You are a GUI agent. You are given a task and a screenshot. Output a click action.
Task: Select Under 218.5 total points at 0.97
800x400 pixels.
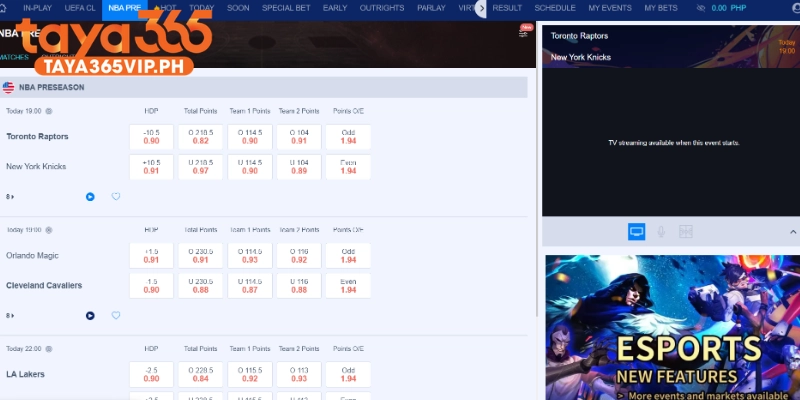201,167
